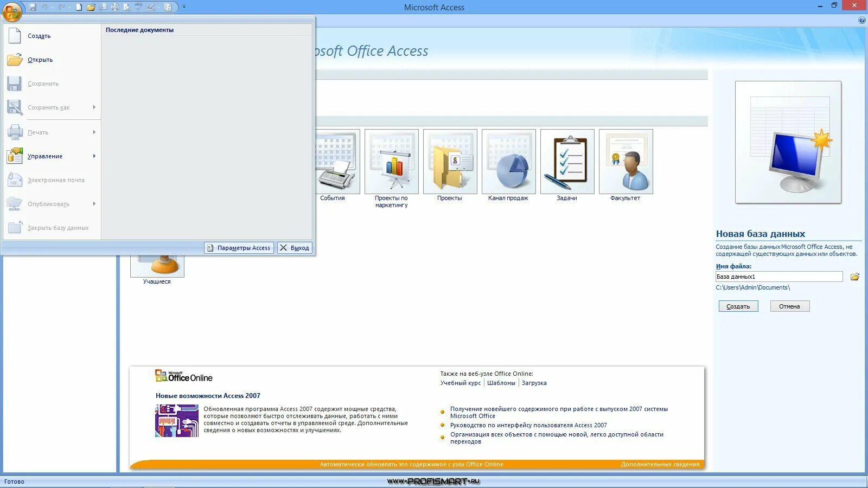This screenshot has height=488, width=868.
Task: Select Печать in the Office menu
Action: pyautogui.click(x=52, y=132)
